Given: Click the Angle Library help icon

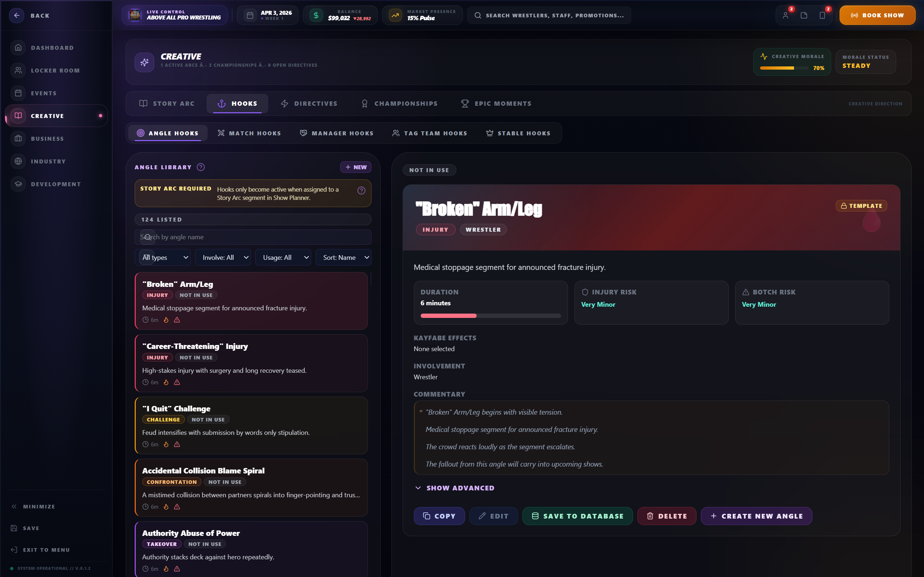Looking at the screenshot, I should 201,167.
